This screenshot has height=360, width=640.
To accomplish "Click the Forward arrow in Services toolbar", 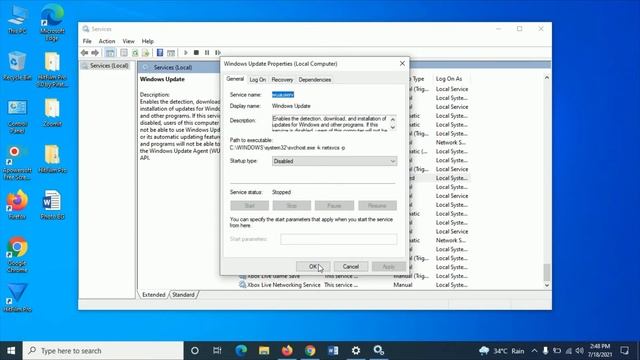I will [x=95, y=53].
